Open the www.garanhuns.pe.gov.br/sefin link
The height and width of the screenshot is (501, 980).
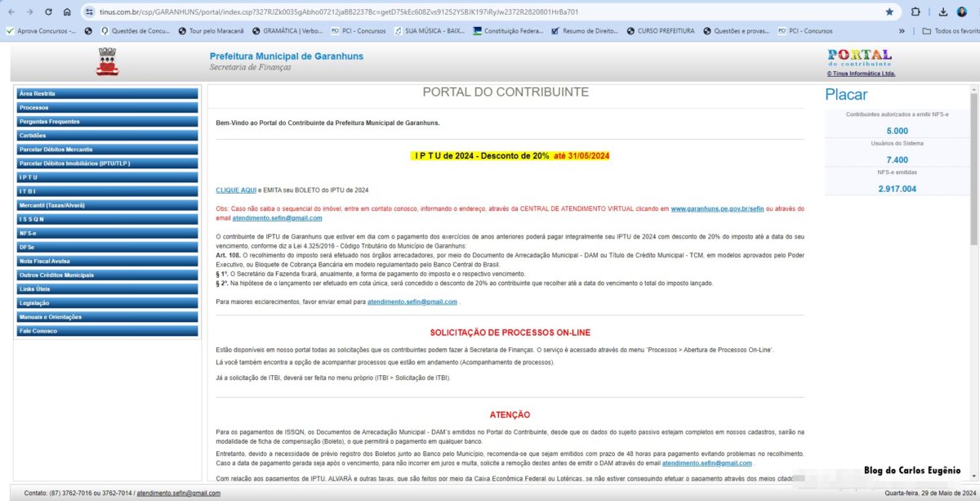click(716, 208)
